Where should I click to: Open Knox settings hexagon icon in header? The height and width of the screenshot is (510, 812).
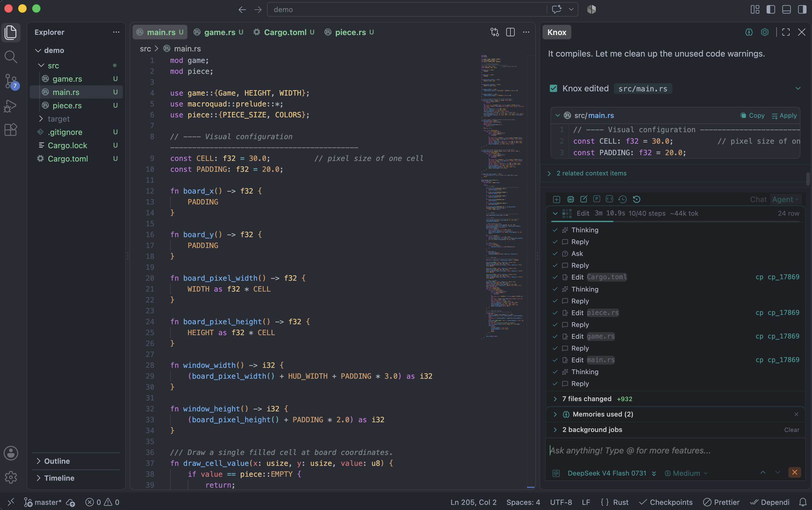point(764,32)
